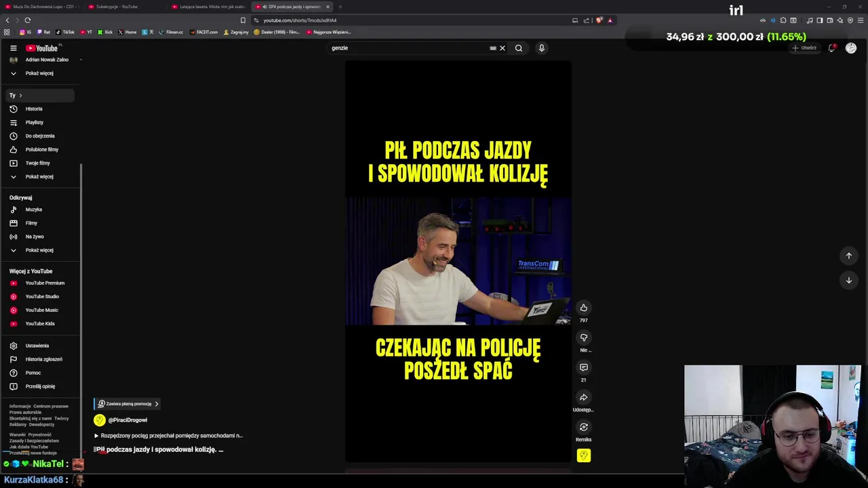Open Filmy under Odkrywaj
This screenshot has width=868, height=488.
coord(41,223)
